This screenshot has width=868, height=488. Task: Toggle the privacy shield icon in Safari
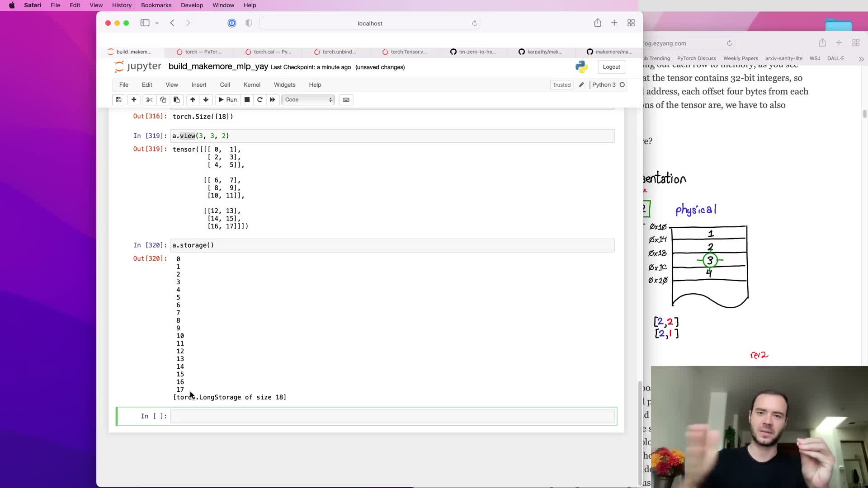point(249,23)
